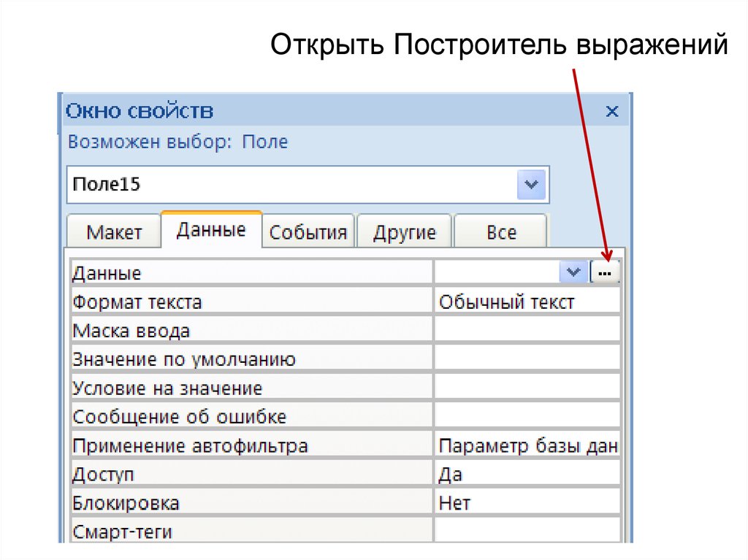This screenshot has width=748, height=560.
Task: Click the Условие на значение value field
Action: click(x=526, y=388)
